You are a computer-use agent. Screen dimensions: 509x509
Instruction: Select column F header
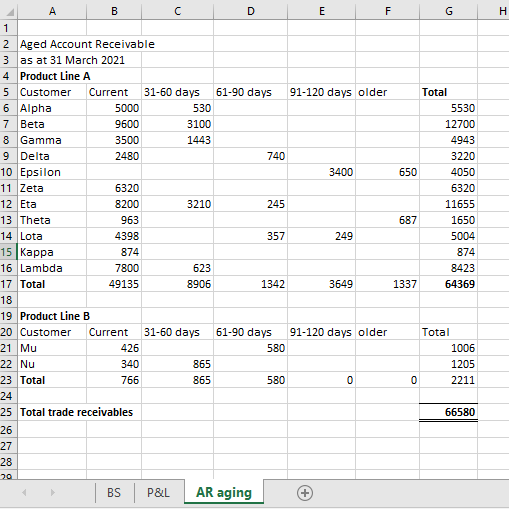[387, 11]
